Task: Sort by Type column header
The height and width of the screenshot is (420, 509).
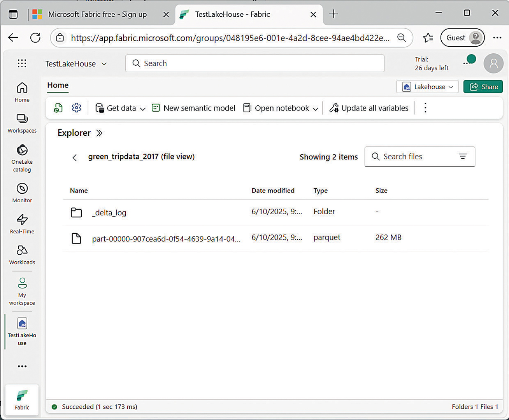Action: [x=321, y=191]
